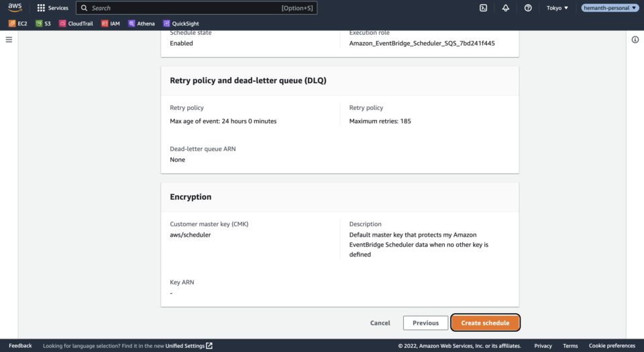This screenshot has width=644, height=352.
Task: Open the Services grid menu
Action: [x=52, y=8]
